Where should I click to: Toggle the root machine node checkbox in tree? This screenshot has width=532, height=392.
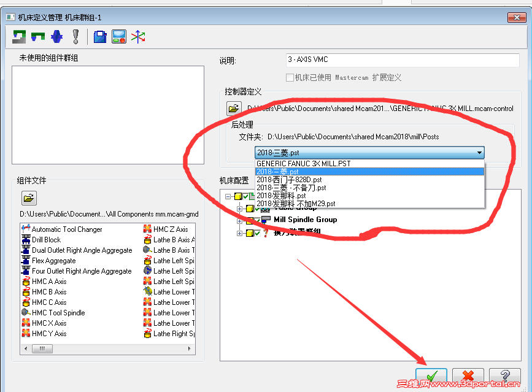[245, 196]
